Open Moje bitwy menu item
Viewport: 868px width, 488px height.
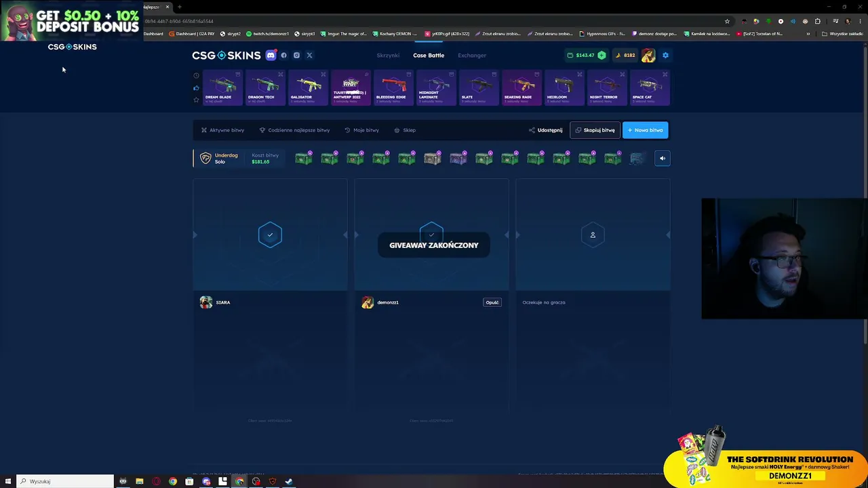361,130
